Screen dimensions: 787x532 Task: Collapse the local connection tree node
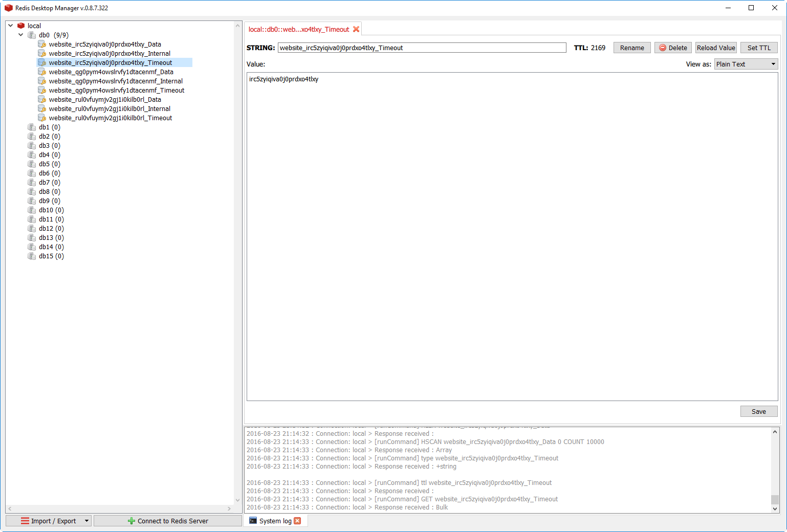10,26
